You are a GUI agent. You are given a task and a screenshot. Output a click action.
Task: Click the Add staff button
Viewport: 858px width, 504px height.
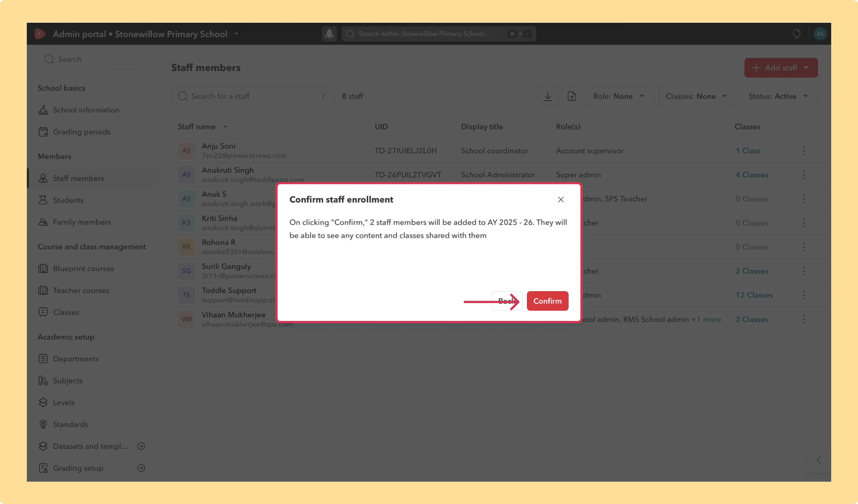tap(781, 68)
